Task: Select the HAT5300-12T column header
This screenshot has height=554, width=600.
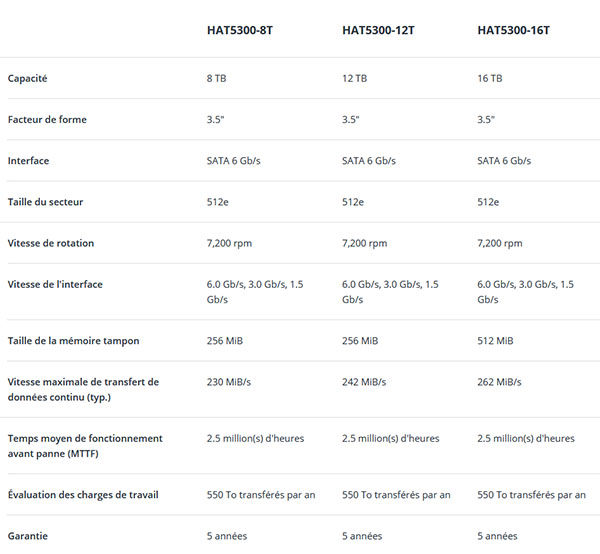Action: pos(378,30)
